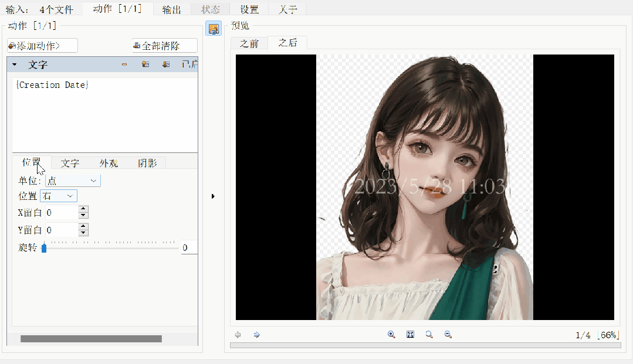Go to previous preview image

click(x=238, y=335)
